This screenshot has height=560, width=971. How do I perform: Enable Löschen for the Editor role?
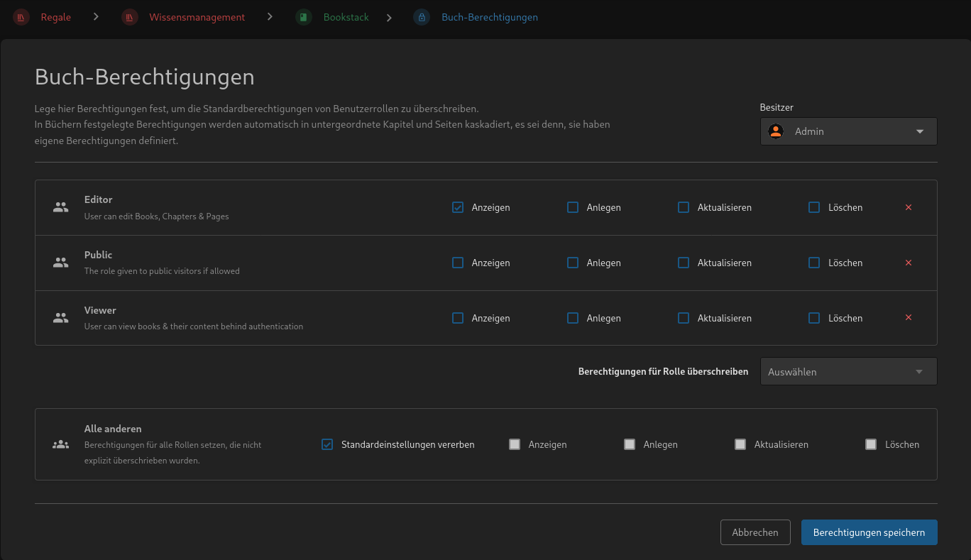pos(814,207)
